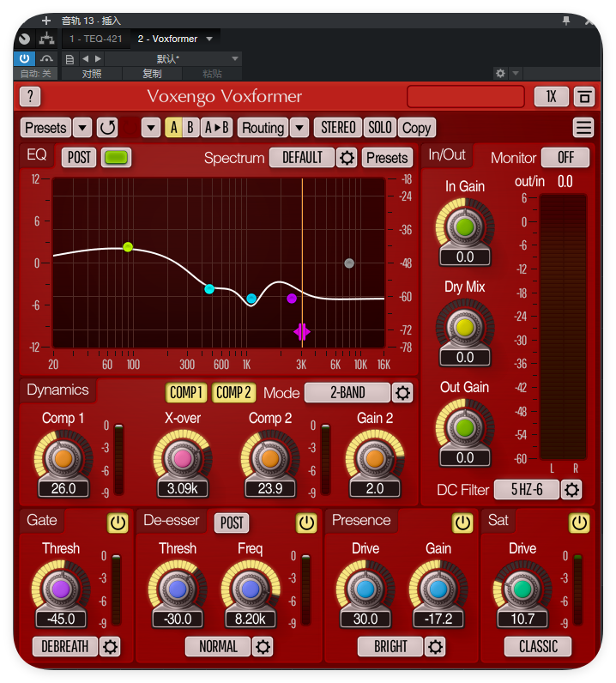Viewport: 616px width, 683px height.
Task: Click the STEREO channel button
Action: click(338, 128)
